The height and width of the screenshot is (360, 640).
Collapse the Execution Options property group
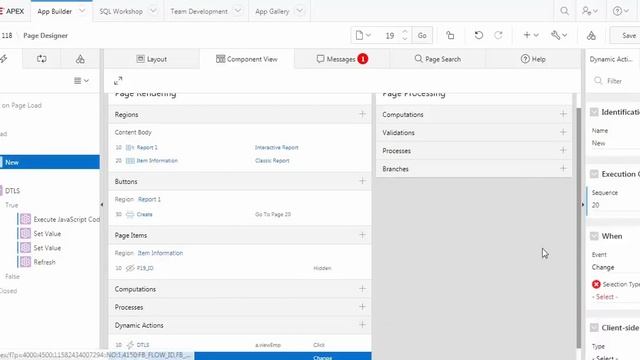pyautogui.click(x=594, y=174)
